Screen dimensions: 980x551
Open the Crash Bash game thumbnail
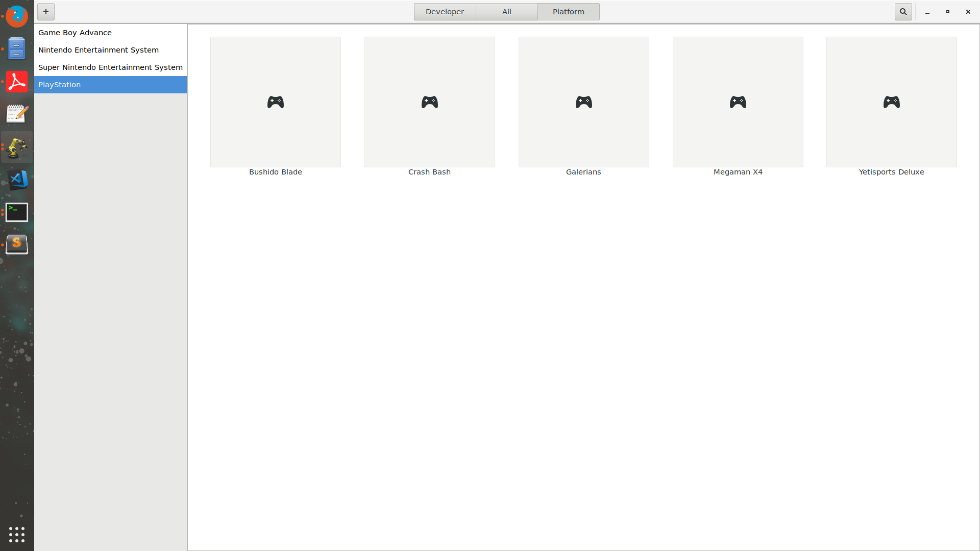point(430,102)
